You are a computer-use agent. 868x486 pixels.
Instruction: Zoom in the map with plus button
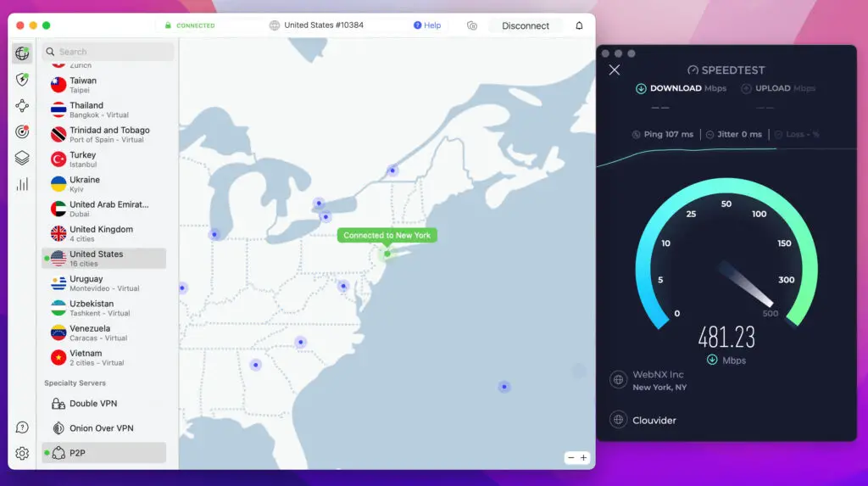(583, 458)
